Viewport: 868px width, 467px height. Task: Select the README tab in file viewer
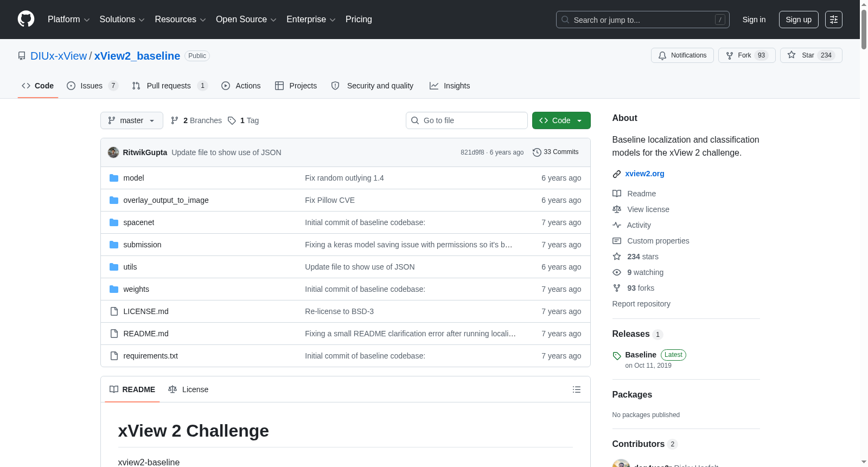point(132,389)
